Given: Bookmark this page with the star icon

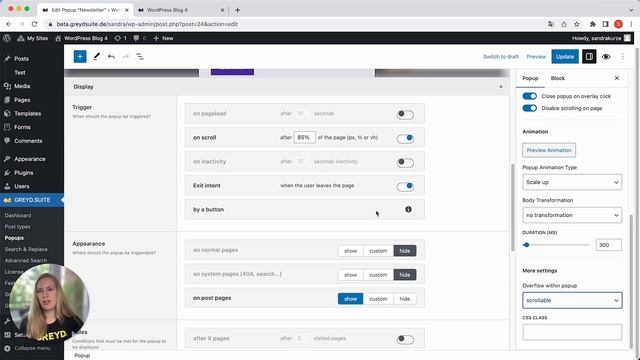Looking at the screenshot, I should click(577, 24).
